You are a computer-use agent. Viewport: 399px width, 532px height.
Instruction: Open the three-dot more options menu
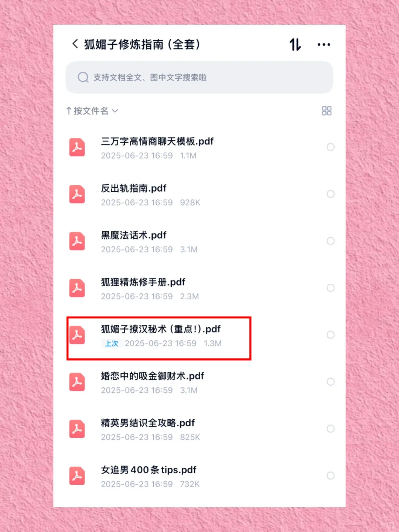point(324,44)
